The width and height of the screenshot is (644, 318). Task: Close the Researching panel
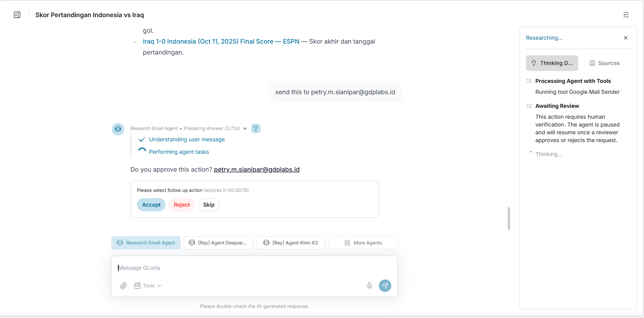click(x=625, y=38)
